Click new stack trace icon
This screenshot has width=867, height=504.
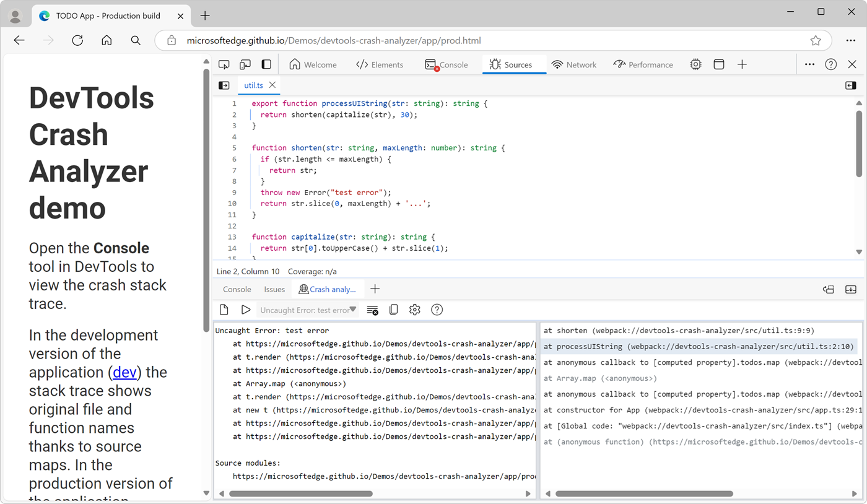coord(224,310)
